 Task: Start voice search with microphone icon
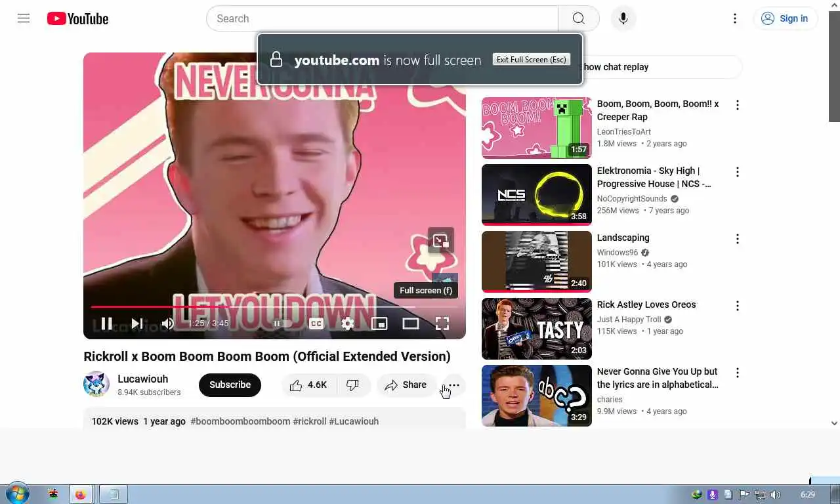tap(623, 18)
